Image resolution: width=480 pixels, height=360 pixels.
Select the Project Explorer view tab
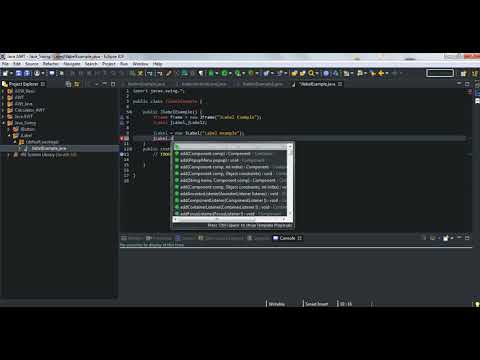point(23,84)
